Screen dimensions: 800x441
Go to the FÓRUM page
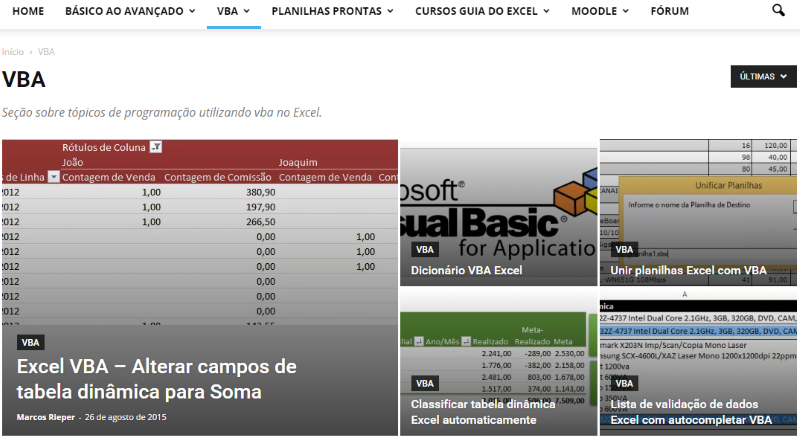[x=669, y=11]
